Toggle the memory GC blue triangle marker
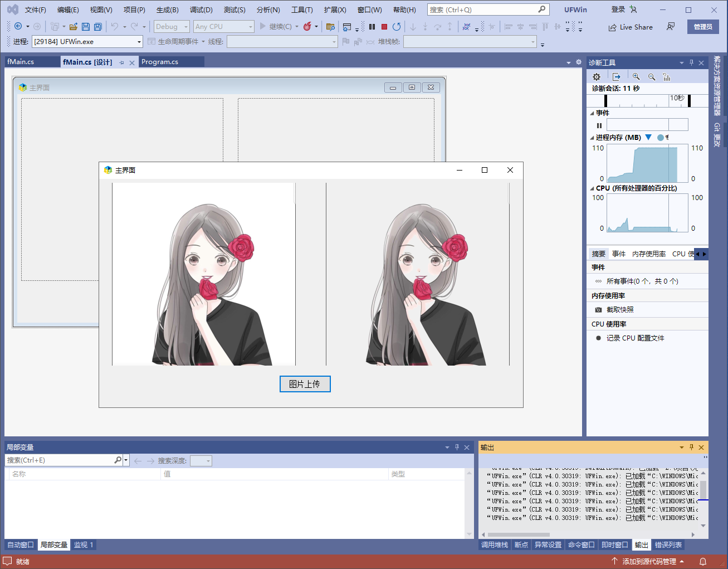The height and width of the screenshot is (569, 728). point(648,137)
